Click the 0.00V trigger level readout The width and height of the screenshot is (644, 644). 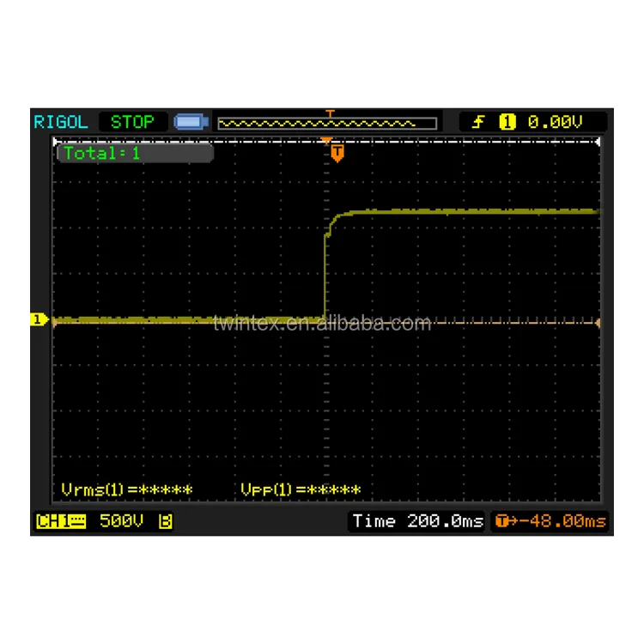[555, 123]
